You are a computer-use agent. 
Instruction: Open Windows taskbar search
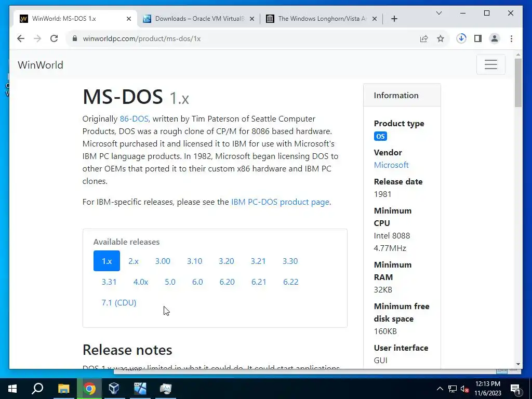[x=37, y=389]
